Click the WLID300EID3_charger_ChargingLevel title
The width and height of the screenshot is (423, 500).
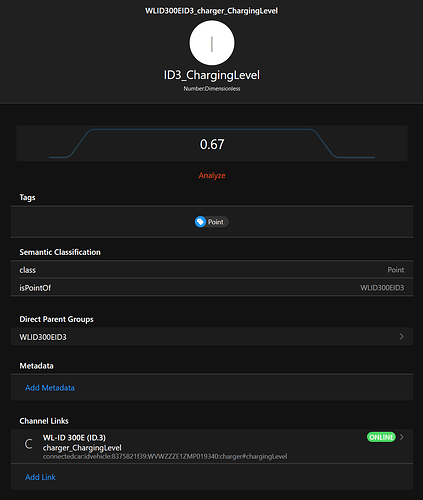tap(211, 11)
